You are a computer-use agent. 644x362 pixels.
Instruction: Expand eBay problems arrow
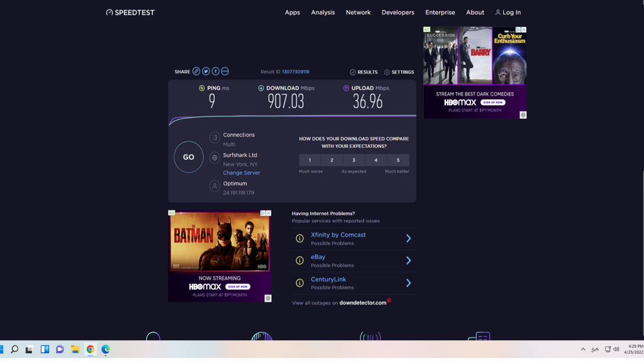point(408,261)
